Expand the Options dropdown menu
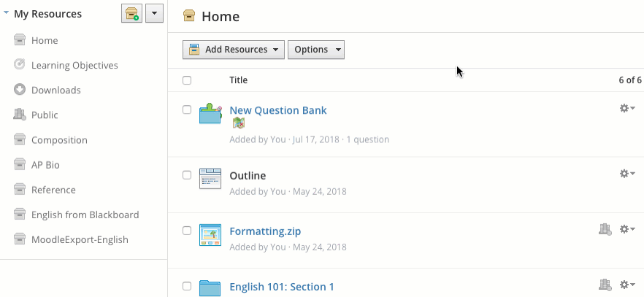 point(315,50)
